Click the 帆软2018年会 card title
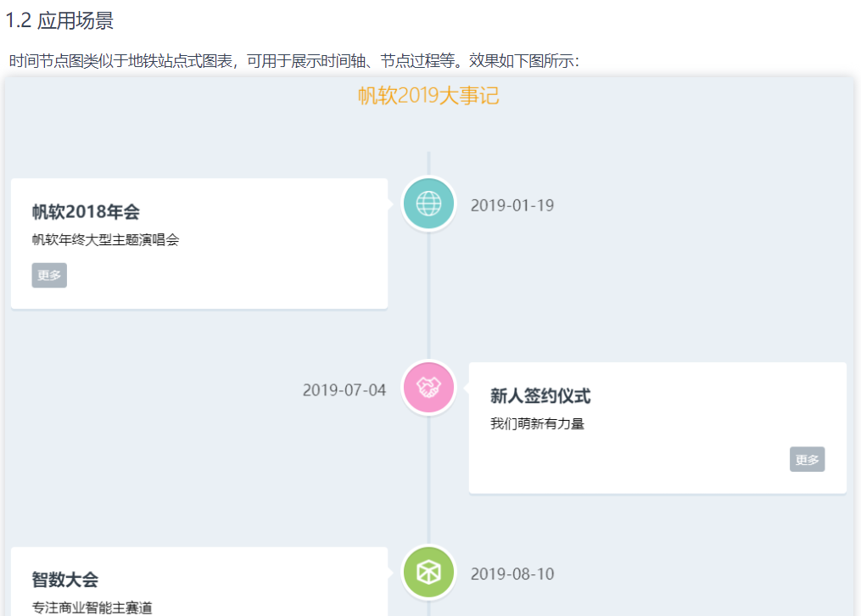The width and height of the screenshot is (861, 616). (86, 211)
